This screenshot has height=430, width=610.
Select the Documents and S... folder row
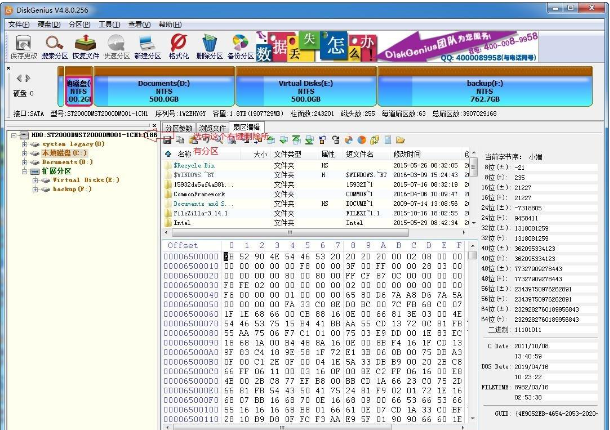315,204
